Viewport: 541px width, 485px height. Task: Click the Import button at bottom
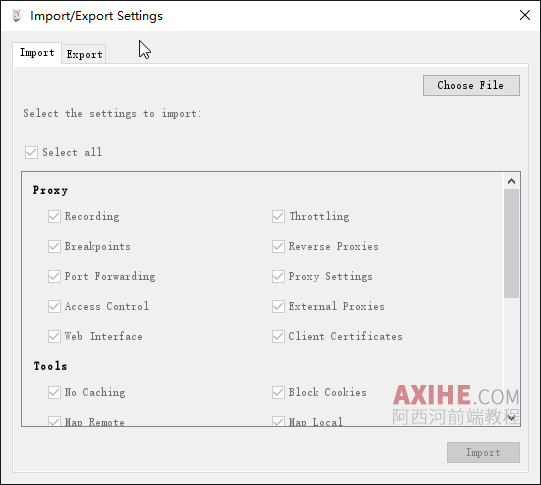click(483, 452)
